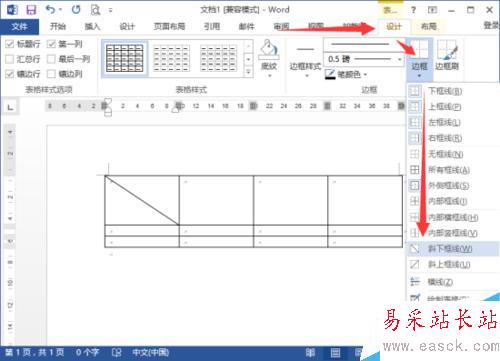Toggle the 镶边行 (Banded Rows) checkbox
Screen dimensions: 500x361
tap(10, 74)
